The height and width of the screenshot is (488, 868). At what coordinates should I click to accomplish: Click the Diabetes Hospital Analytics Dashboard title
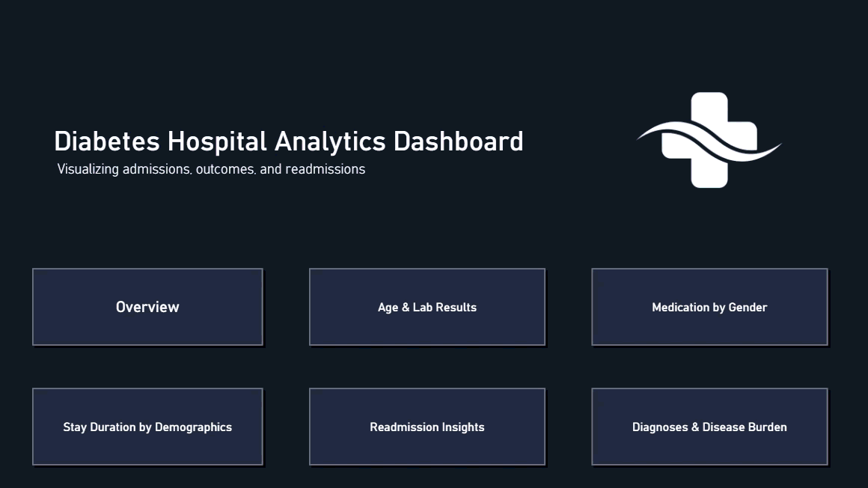click(288, 141)
